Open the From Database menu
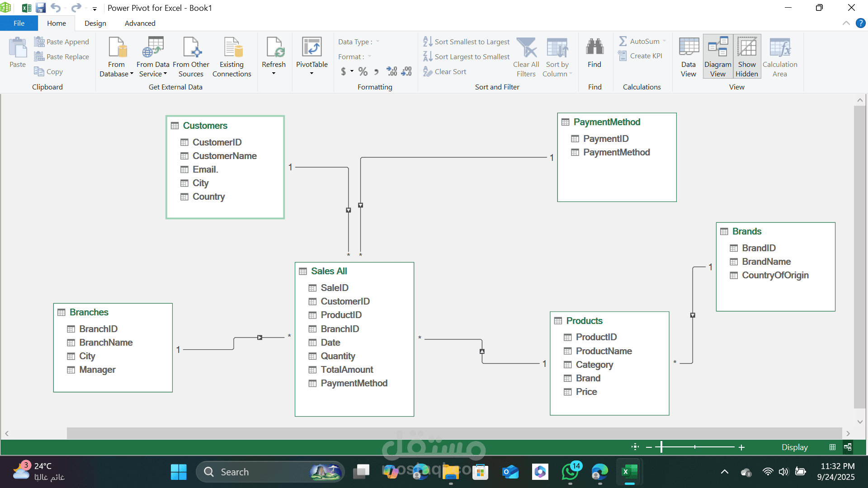 click(x=116, y=57)
